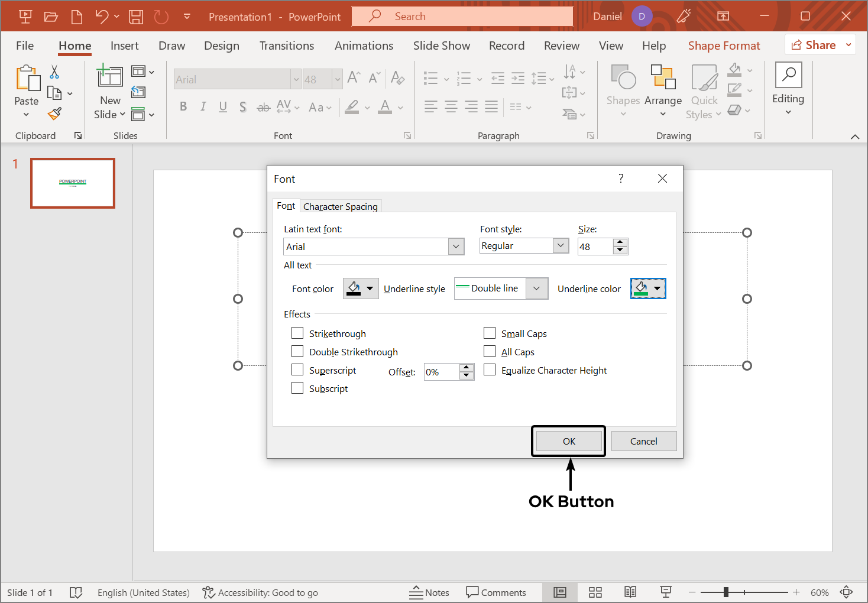Select the slide 1 thumbnail
This screenshot has height=603, width=868.
(73, 183)
